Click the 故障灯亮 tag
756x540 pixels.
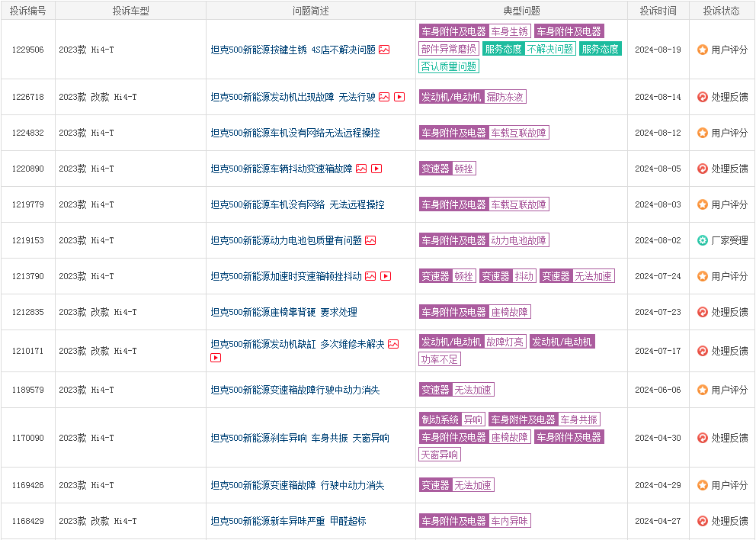tap(505, 342)
